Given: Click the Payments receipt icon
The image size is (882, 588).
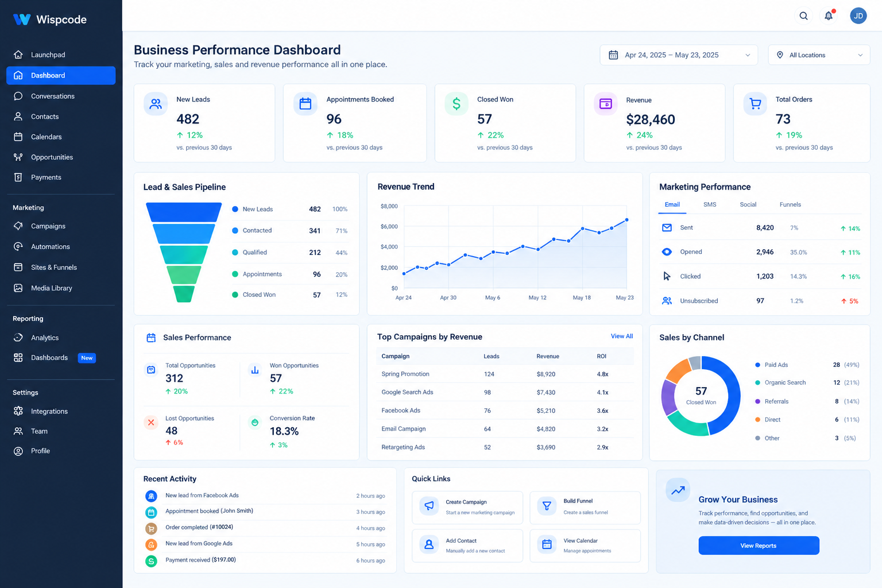Looking at the screenshot, I should pyautogui.click(x=18, y=177).
